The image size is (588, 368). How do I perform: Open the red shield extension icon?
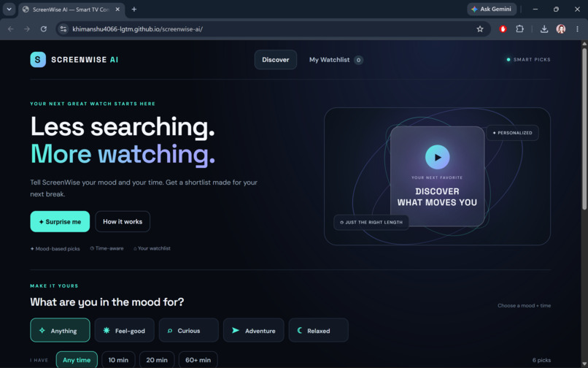[503, 29]
